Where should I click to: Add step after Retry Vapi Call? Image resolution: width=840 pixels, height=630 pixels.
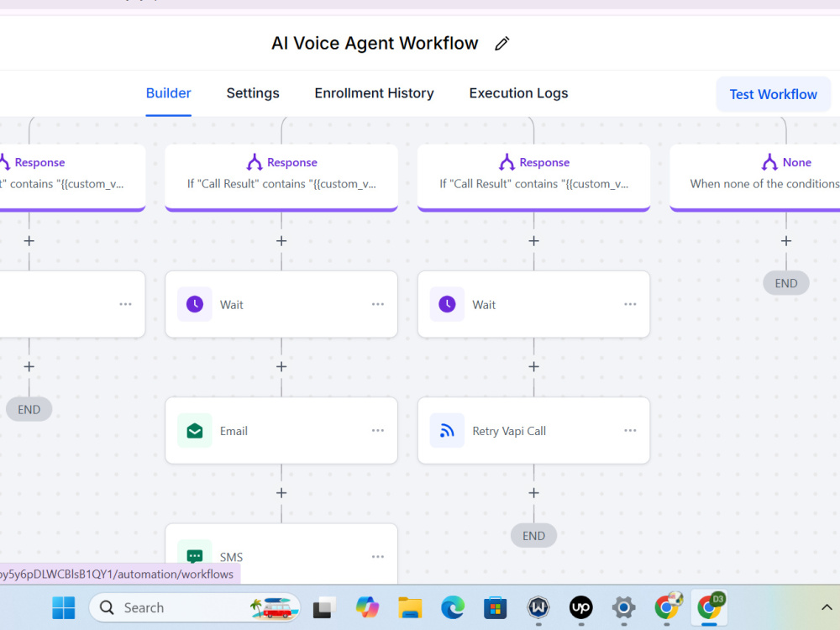coord(533,493)
